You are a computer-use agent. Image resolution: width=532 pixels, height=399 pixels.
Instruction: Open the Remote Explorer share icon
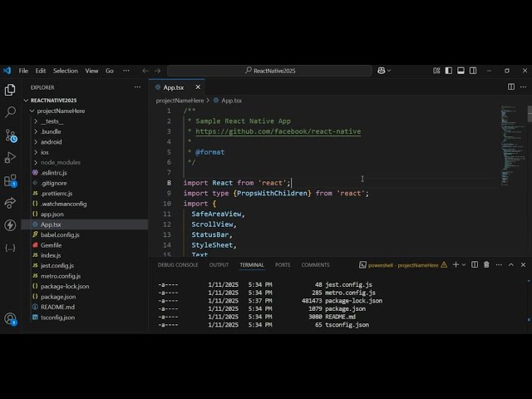10,203
